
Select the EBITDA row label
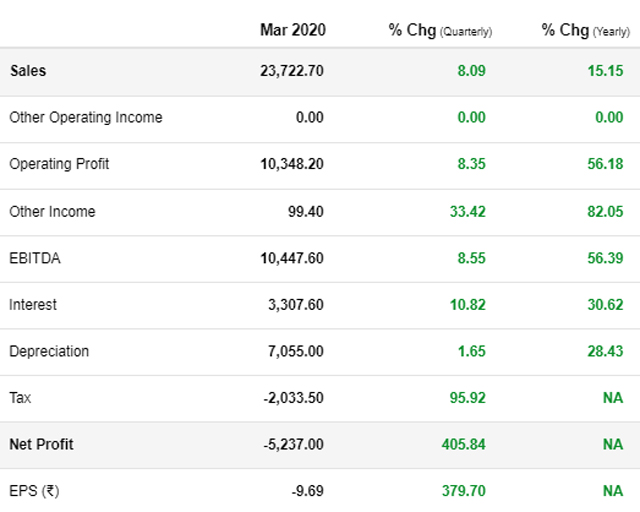[35, 258]
